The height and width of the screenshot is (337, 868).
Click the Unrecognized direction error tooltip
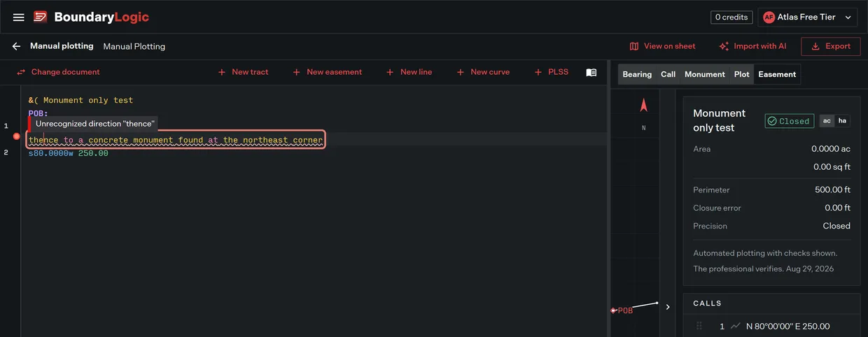pyautogui.click(x=94, y=124)
